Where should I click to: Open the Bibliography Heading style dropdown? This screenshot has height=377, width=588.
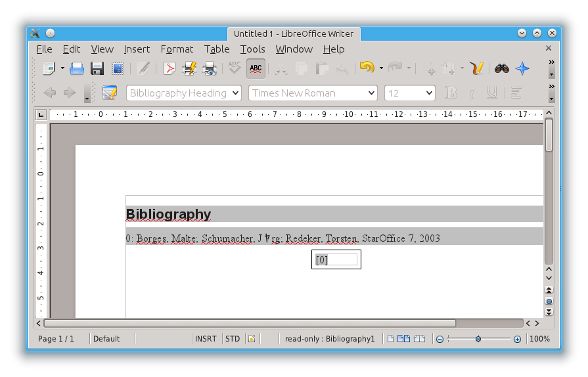pyautogui.click(x=235, y=93)
